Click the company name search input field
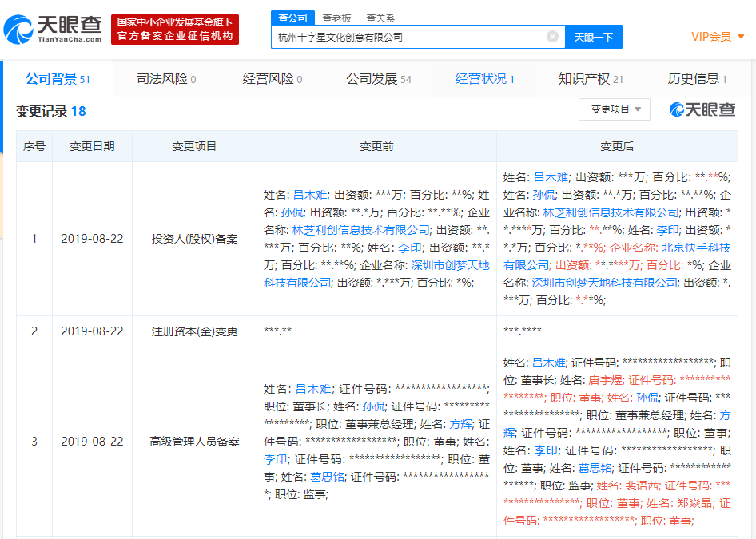The width and height of the screenshot is (756, 539). 408,37
